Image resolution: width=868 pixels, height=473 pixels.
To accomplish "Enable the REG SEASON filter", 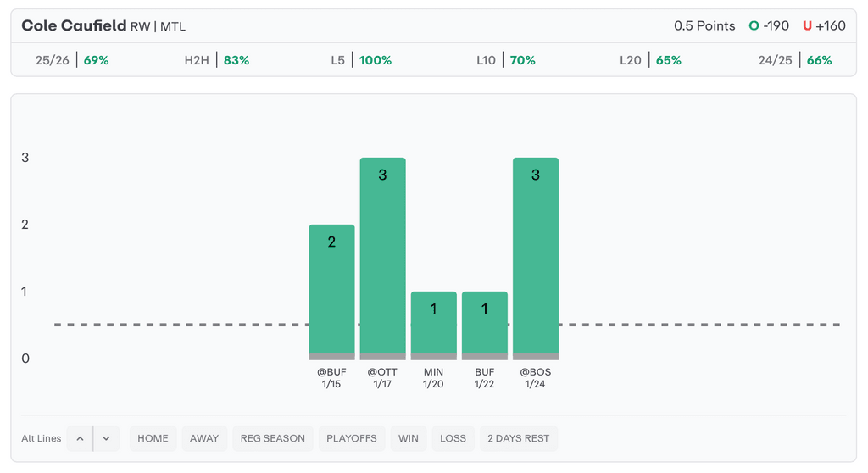I will pos(272,438).
